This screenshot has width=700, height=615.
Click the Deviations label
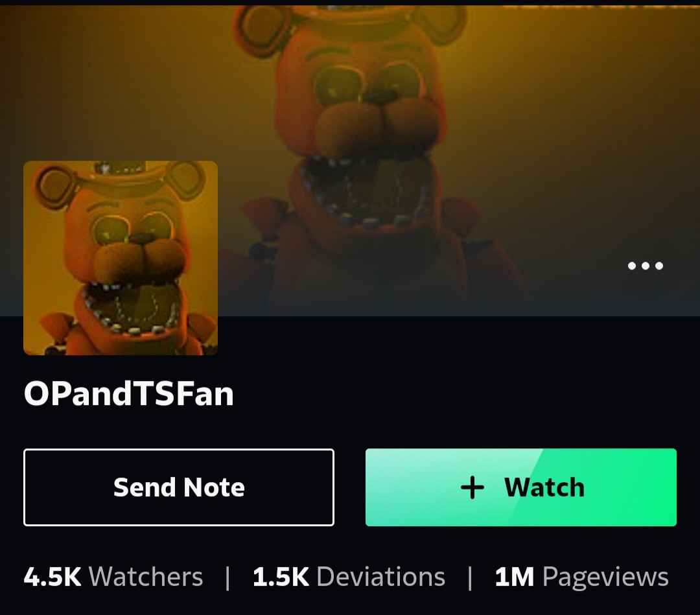coord(381,577)
